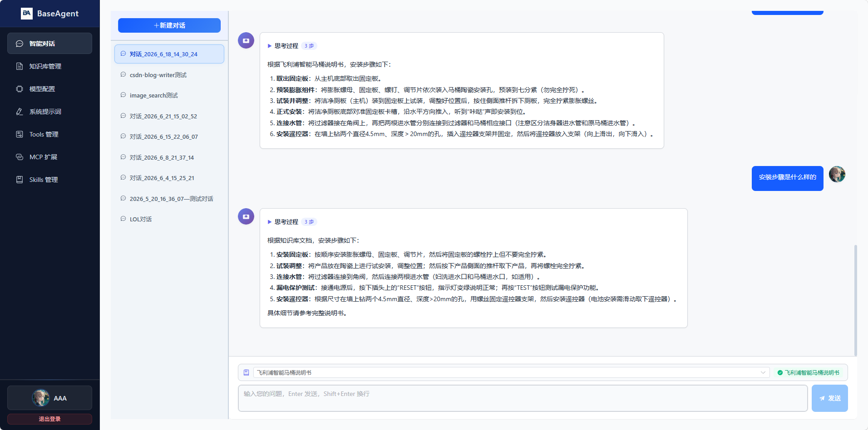Open conversation 2026_5_20_16_36_07—测试对话
The height and width of the screenshot is (430, 868).
pos(169,199)
